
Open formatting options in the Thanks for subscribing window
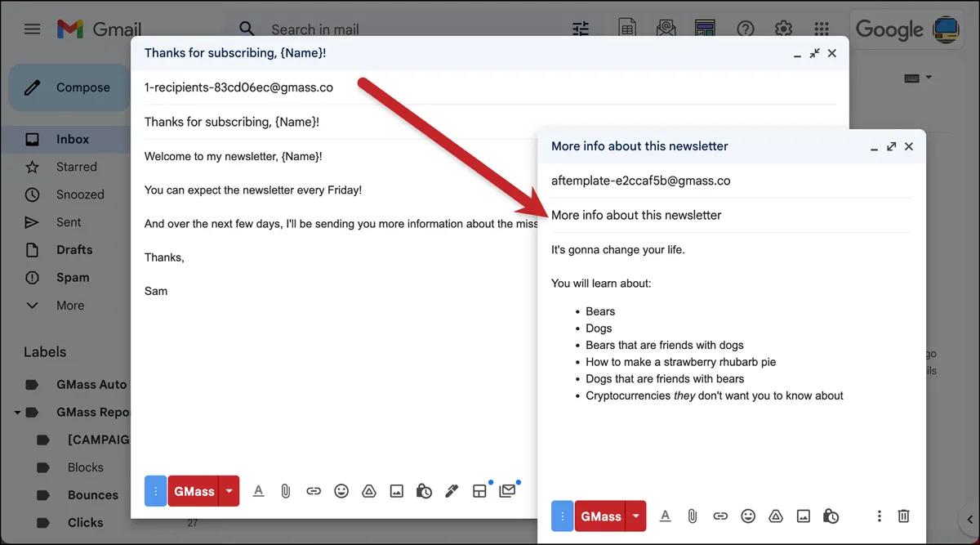click(x=258, y=491)
